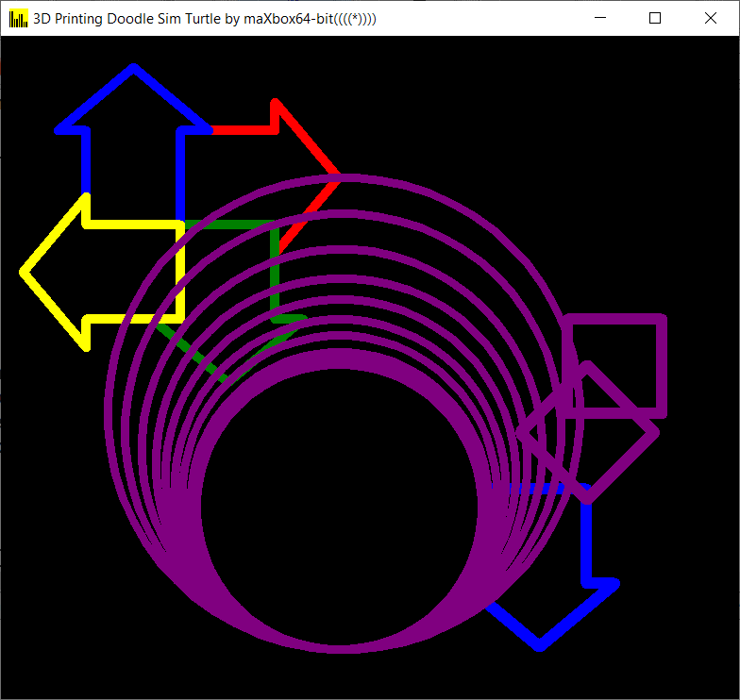Click the top of the outermost purple circle
The height and width of the screenshot is (700, 740).
[342, 178]
